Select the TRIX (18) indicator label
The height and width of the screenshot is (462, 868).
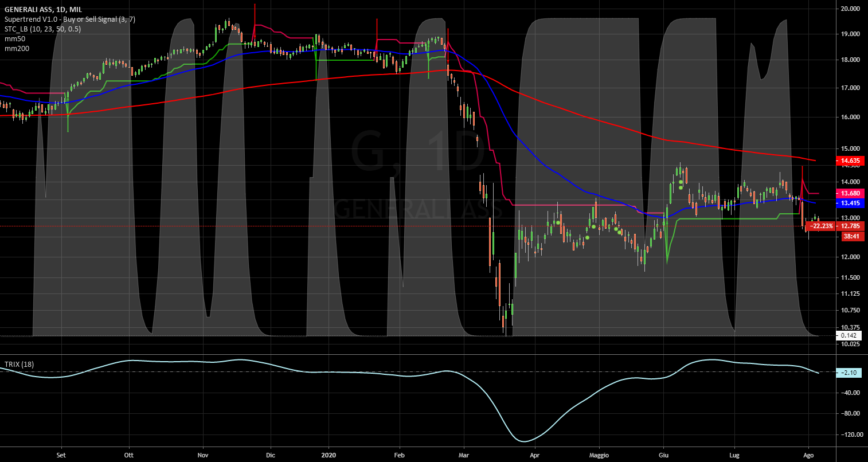coord(21,364)
